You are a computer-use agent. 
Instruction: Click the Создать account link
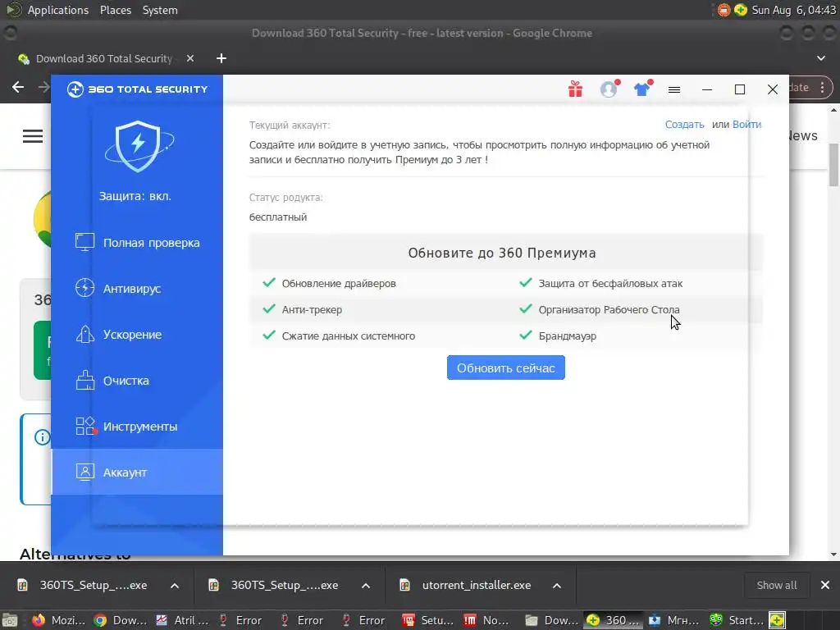coord(684,125)
